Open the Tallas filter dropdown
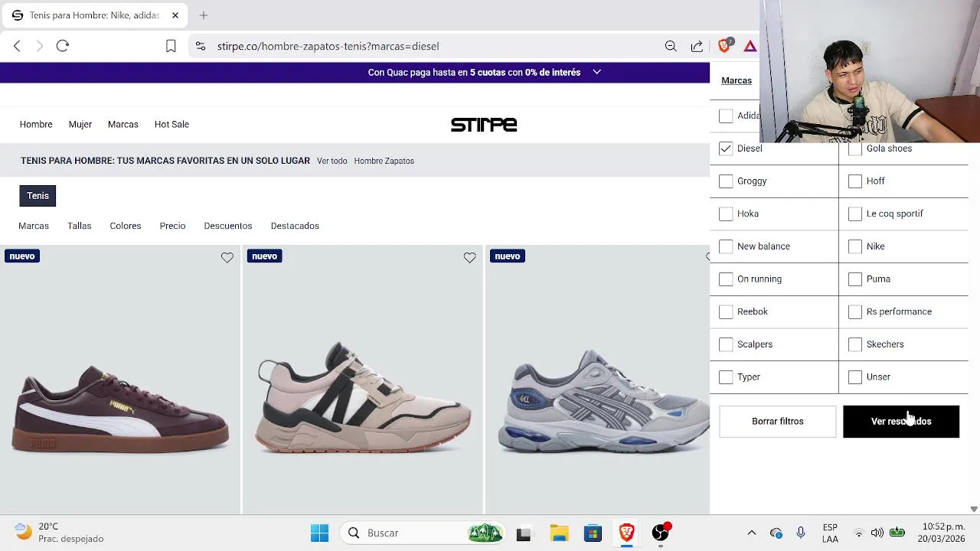 [79, 226]
